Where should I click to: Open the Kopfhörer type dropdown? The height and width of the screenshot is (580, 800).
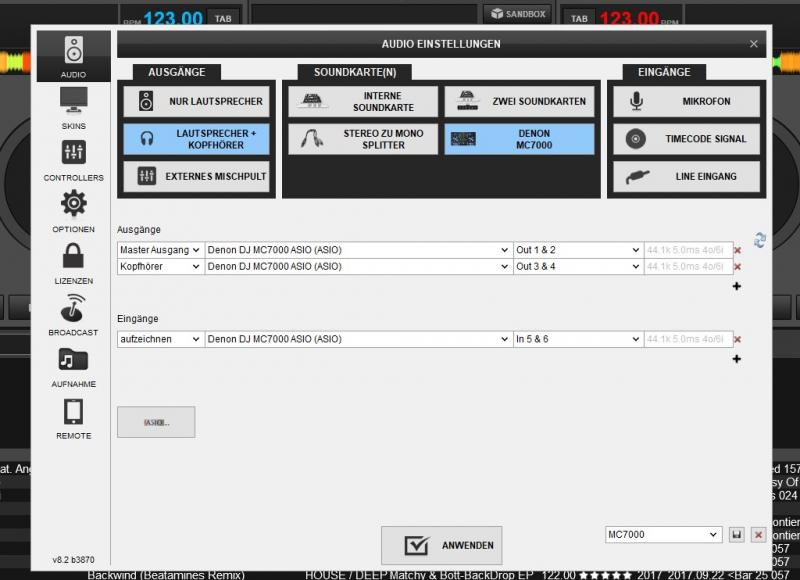(x=160, y=266)
